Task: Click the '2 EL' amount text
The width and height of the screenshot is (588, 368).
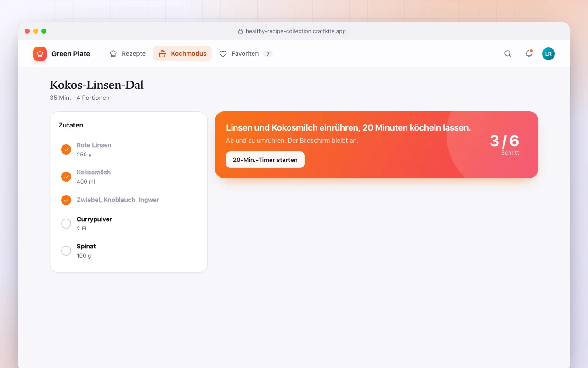Action: [x=82, y=229]
